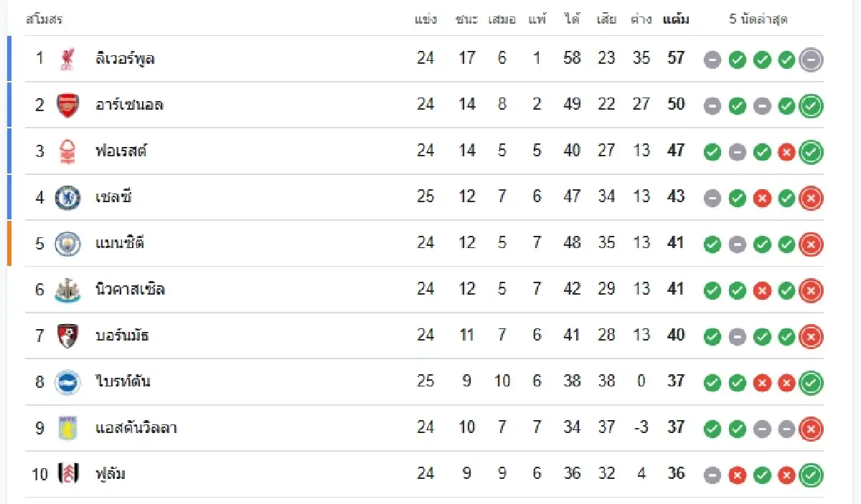Click the สโมสร club column header
861x504 pixels.
pos(44,19)
